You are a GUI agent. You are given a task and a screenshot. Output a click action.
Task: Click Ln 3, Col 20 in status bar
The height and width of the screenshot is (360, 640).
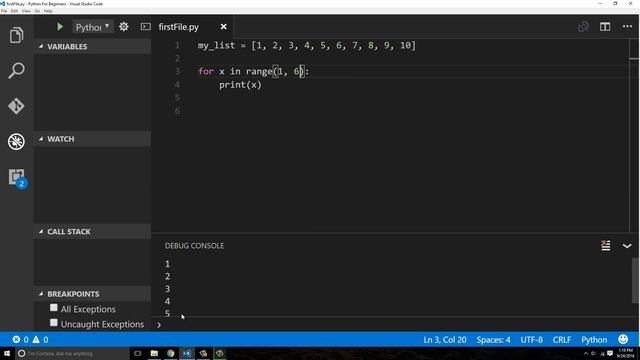[444, 340]
